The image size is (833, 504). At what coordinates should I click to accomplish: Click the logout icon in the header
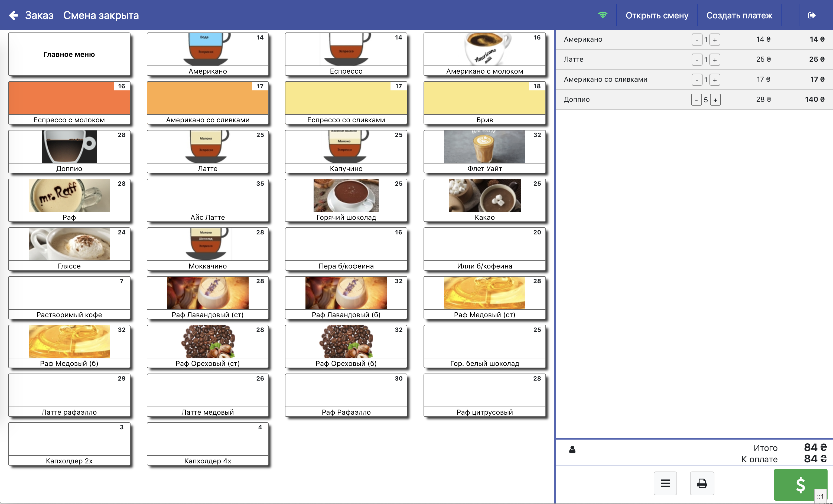point(812,15)
